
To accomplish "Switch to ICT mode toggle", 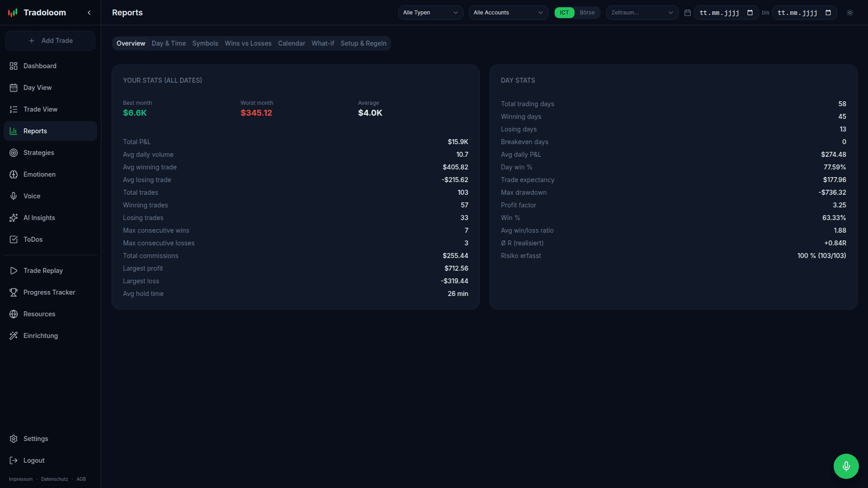I will coord(564,13).
